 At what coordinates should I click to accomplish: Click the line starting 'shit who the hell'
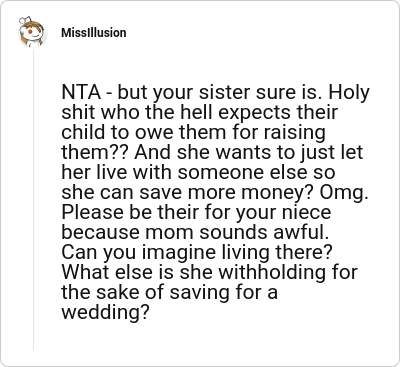(200, 113)
